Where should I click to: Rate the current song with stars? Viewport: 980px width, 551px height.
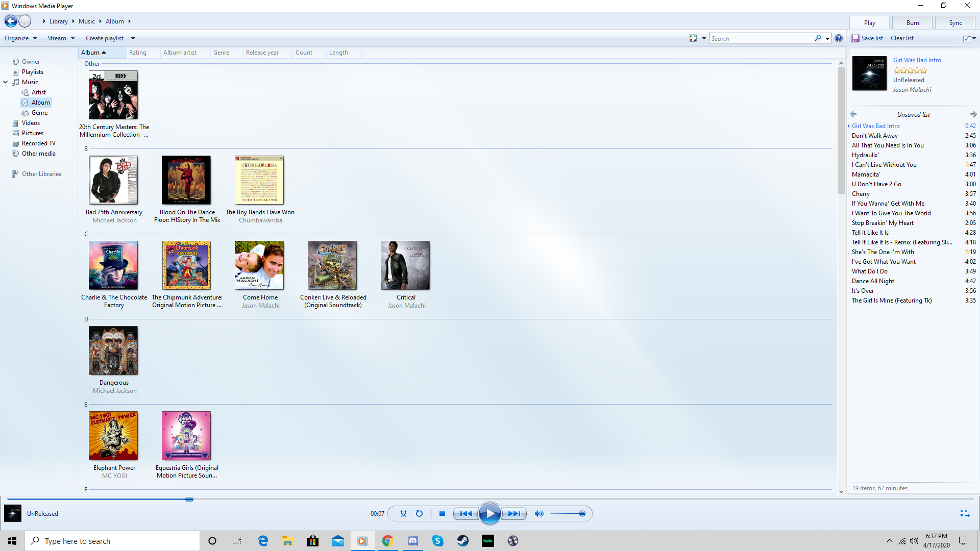pyautogui.click(x=910, y=70)
